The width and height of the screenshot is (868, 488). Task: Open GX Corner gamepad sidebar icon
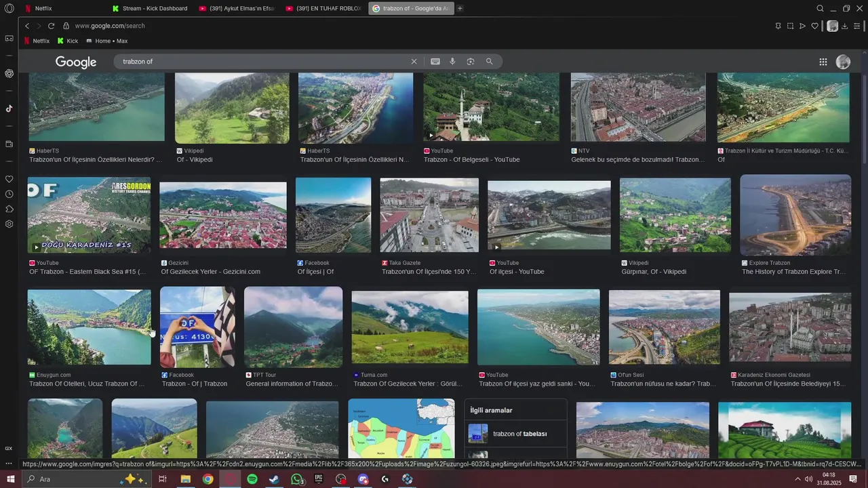pos(9,38)
